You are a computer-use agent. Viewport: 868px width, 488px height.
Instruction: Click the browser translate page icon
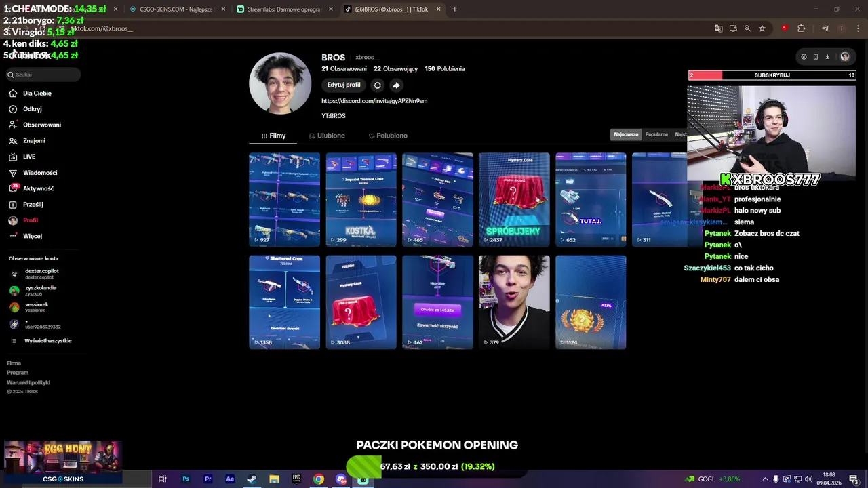pyautogui.click(x=719, y=28)
